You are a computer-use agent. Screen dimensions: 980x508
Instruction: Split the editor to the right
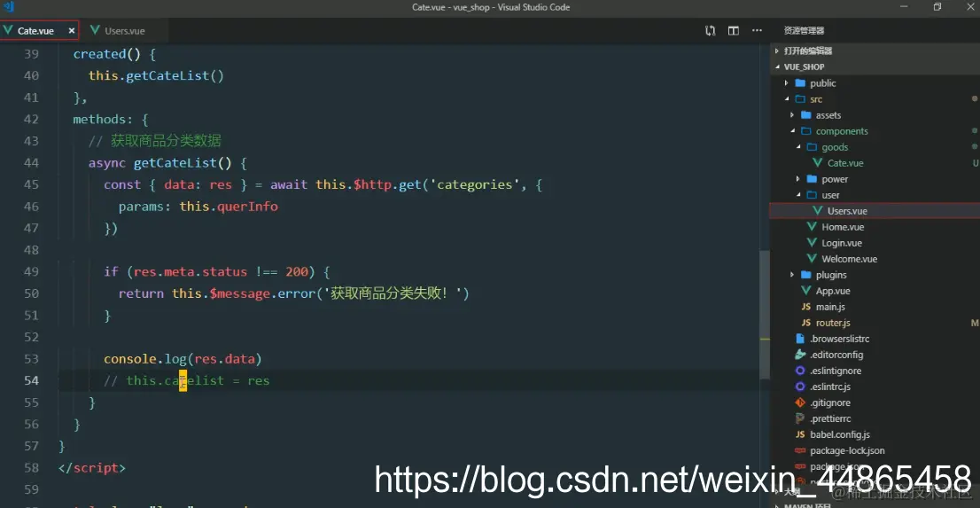coord(733,30)
